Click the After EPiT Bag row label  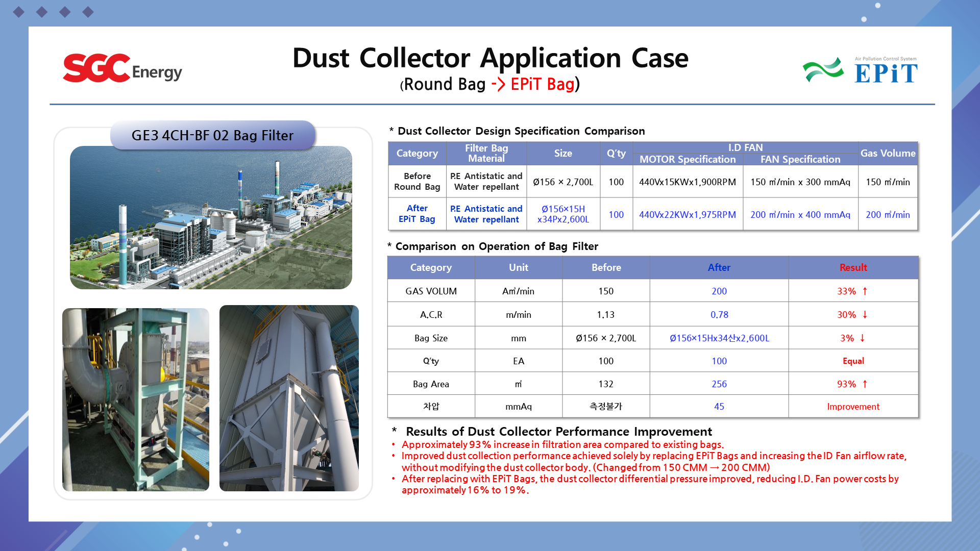click(417, 214)
